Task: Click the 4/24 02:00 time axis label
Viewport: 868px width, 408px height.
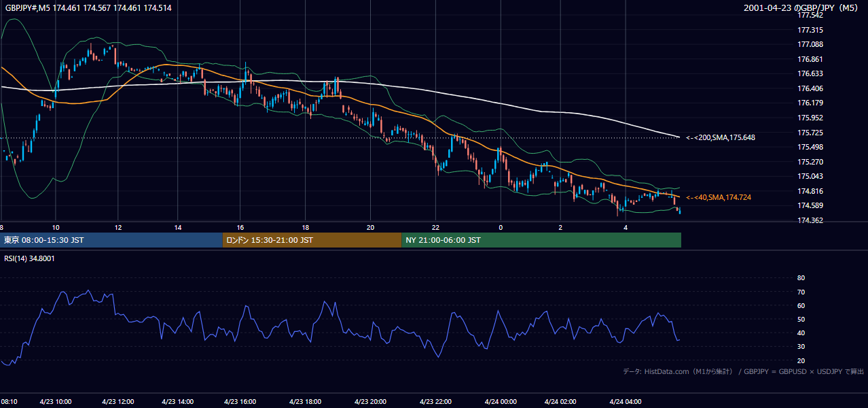Action: pyautogui.click(x=560, y=401)
